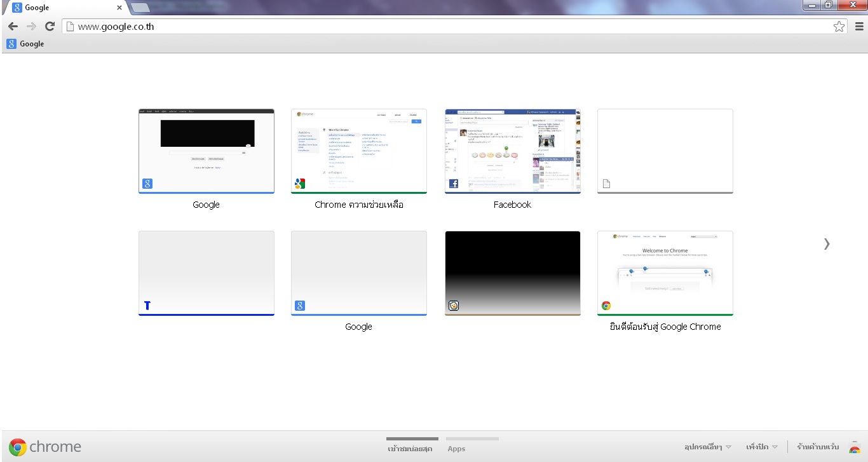Click the Chrome help puzzle favicon
This screenshot has width=868, height=462.
300,184
